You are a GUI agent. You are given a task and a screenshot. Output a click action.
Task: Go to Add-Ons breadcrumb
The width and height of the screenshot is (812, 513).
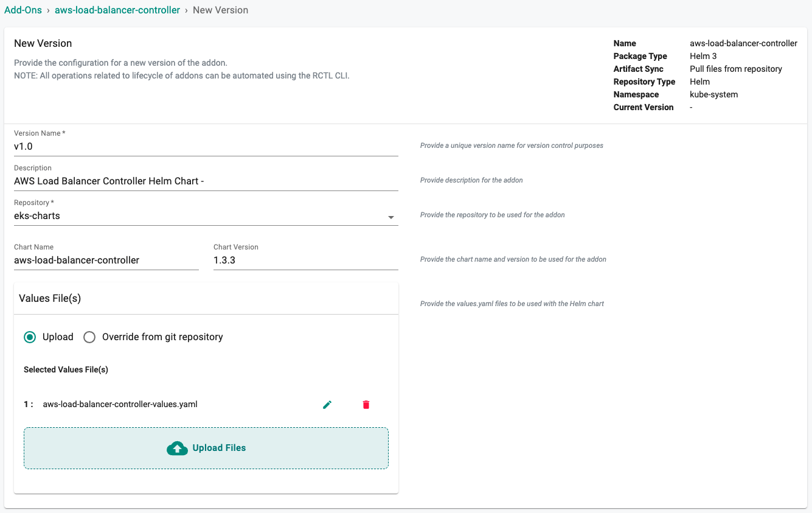point(23,10)
